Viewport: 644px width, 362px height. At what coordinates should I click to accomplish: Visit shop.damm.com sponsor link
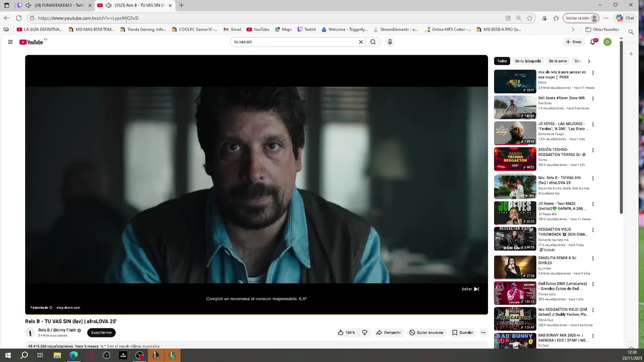tap(68, 308)
